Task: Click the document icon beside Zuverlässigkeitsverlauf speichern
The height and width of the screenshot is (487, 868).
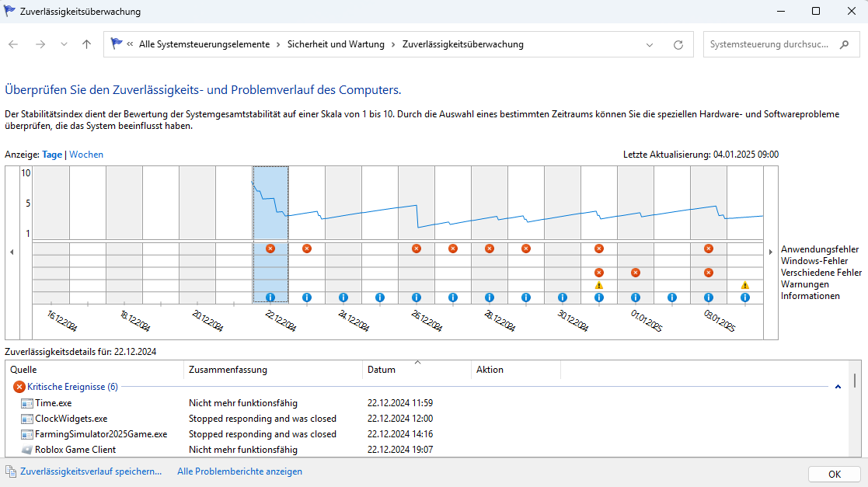Action: click(x=11, y=471)
